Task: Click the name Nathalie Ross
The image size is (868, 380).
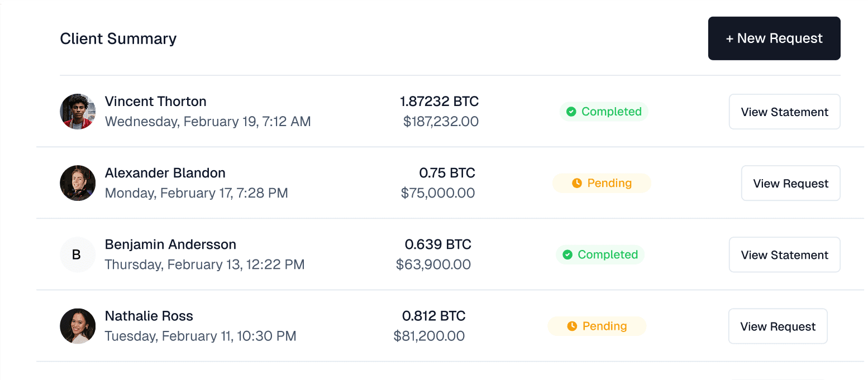Action: (149, 316)
